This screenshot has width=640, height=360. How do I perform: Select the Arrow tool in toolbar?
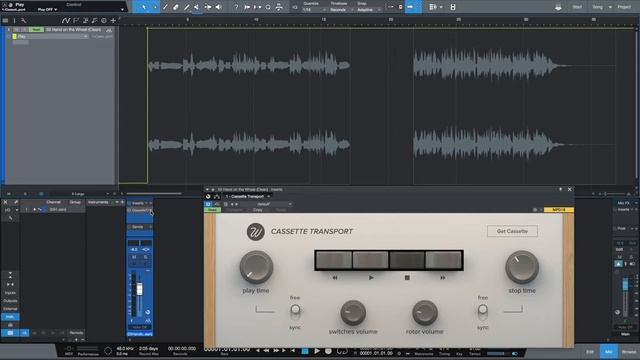click(x=144, y=7)
